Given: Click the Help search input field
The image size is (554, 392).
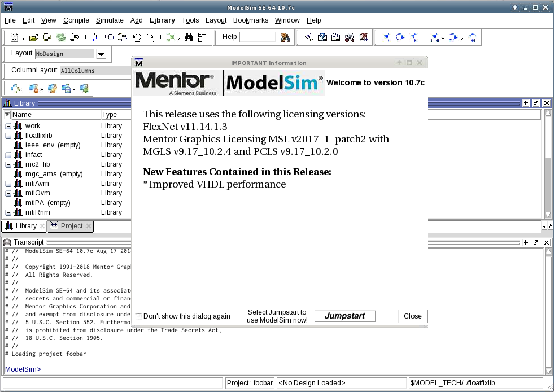Looking at the screenshot, I should pos(258,37).
